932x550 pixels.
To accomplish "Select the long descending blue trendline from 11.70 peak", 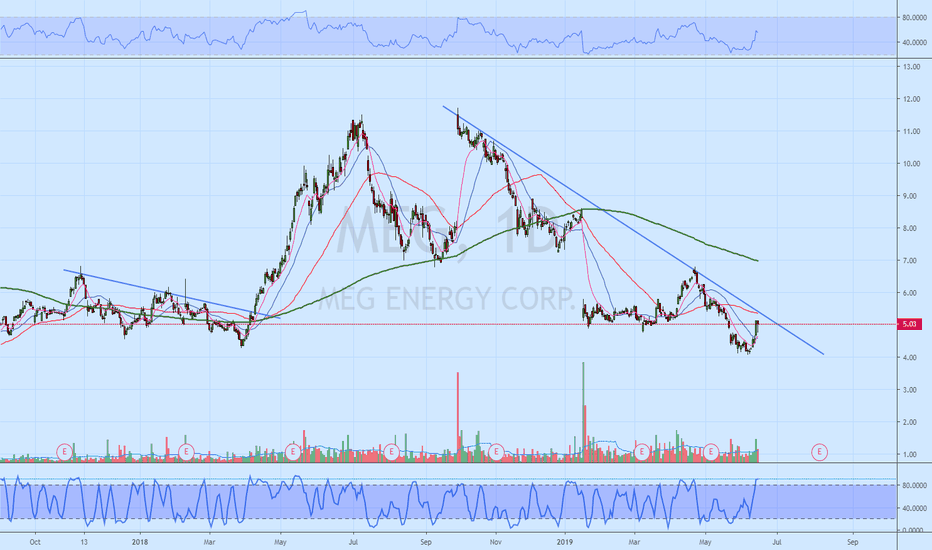I will [632, 230].
